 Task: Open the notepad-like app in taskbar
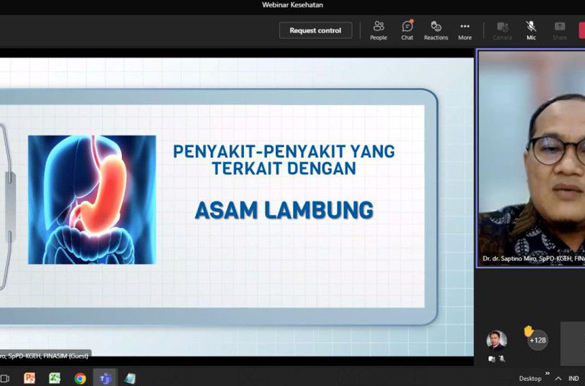[130, 378]
